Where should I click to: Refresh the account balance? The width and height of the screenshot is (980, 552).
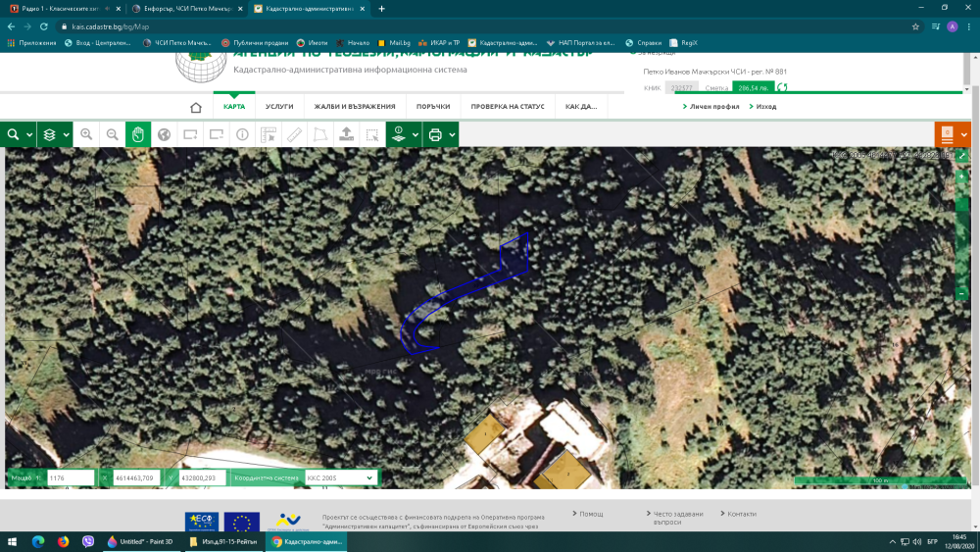pyautogui.click(x=782, y=87)
